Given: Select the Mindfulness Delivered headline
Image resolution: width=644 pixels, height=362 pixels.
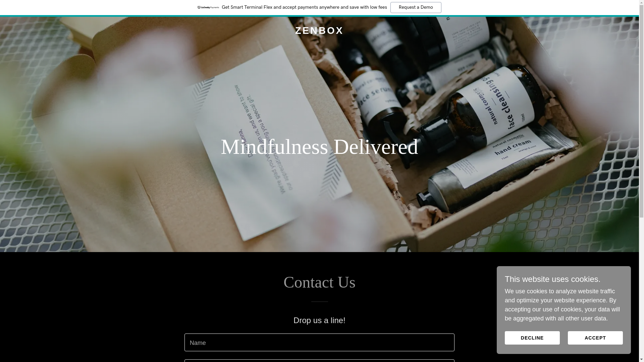Looking at the screenshot, I should click(319, 147).
